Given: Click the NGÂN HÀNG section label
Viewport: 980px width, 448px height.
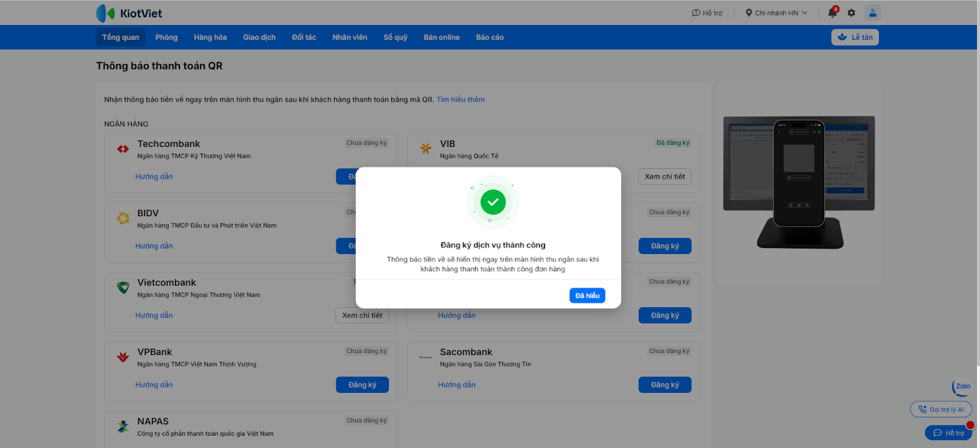Looking at the screenshot, I should (126, 124).
